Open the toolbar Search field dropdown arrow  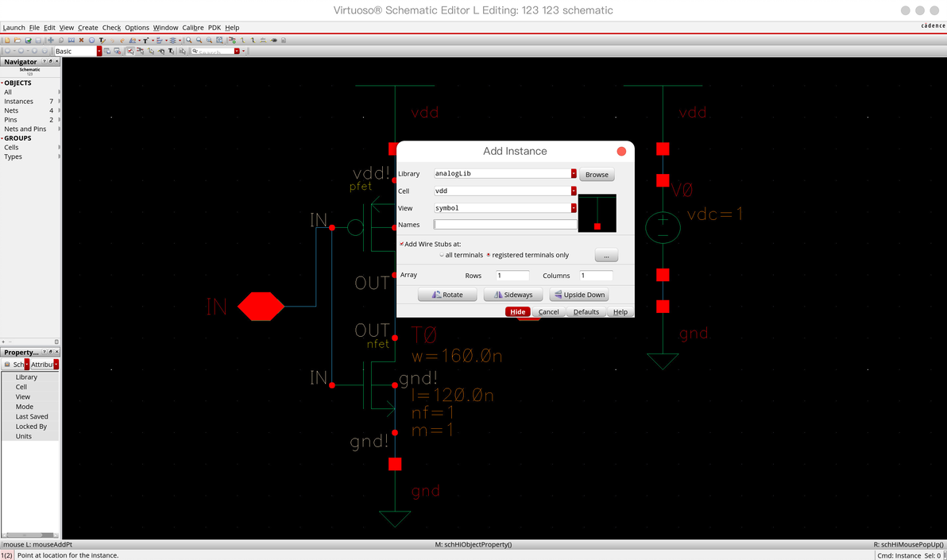pyautogui.click(x=237, y=52)
